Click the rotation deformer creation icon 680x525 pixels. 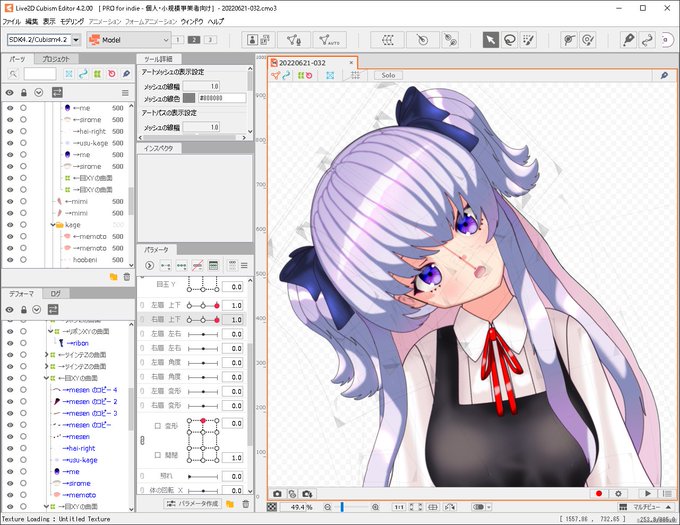(x=422, y=40)
